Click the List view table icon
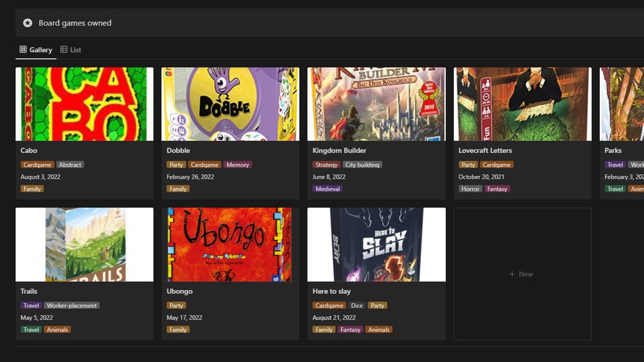Viewport: 644px width, 362px height. tap(63, 49)
